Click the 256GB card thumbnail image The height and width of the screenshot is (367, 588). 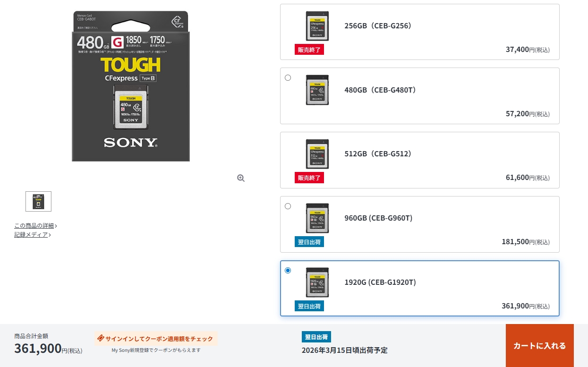[317, 26]
